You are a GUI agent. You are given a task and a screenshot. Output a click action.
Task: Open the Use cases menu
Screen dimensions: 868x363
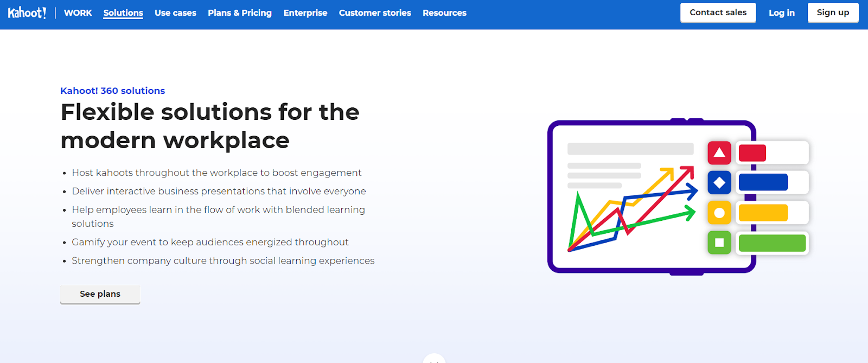tap(175, 12)
